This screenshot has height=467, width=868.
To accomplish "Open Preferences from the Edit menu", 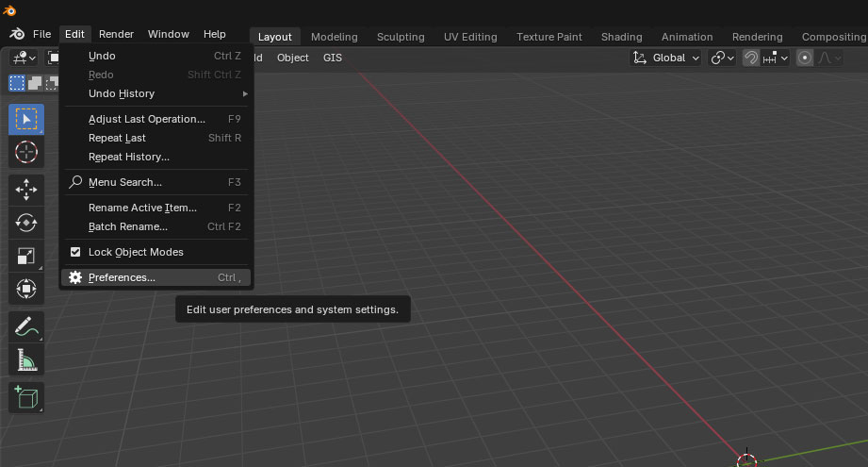I will pyautogui.click(x=156, y=277).
